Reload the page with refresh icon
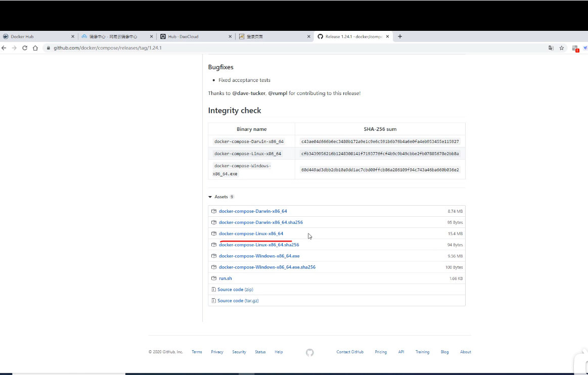Viewport: 588px width, 375px height. tap(25, 48)
